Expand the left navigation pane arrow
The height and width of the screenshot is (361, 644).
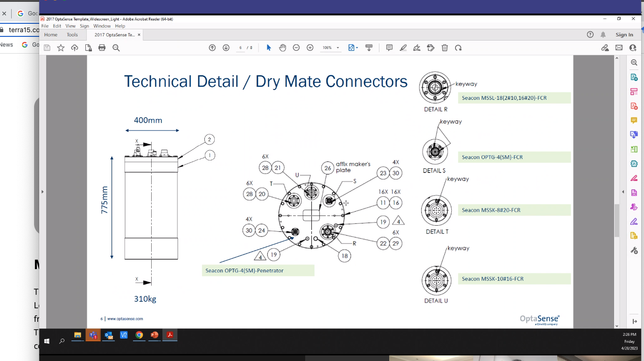point(42,192)
